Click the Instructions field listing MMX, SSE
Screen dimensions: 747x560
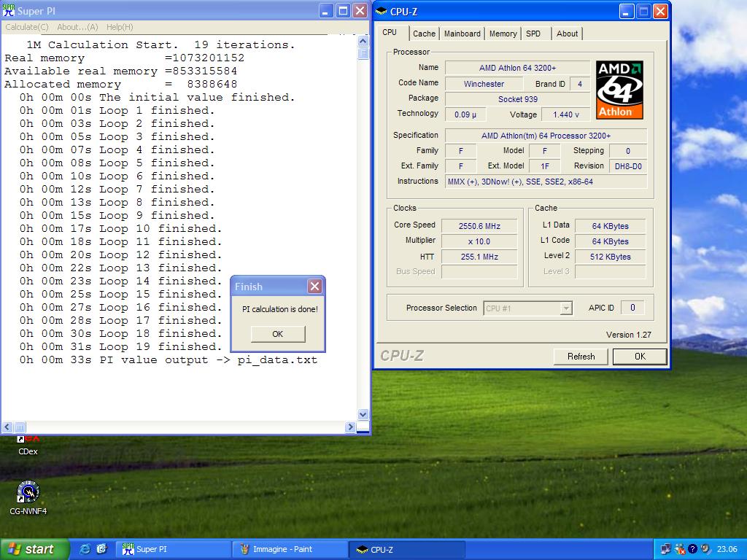click(x=546, y=182)
